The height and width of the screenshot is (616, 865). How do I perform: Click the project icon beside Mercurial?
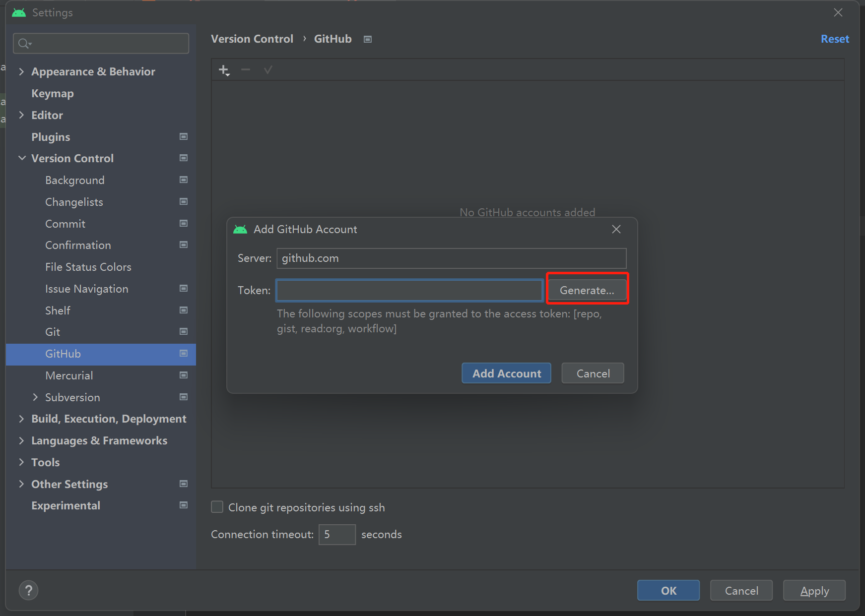[184, 375]
